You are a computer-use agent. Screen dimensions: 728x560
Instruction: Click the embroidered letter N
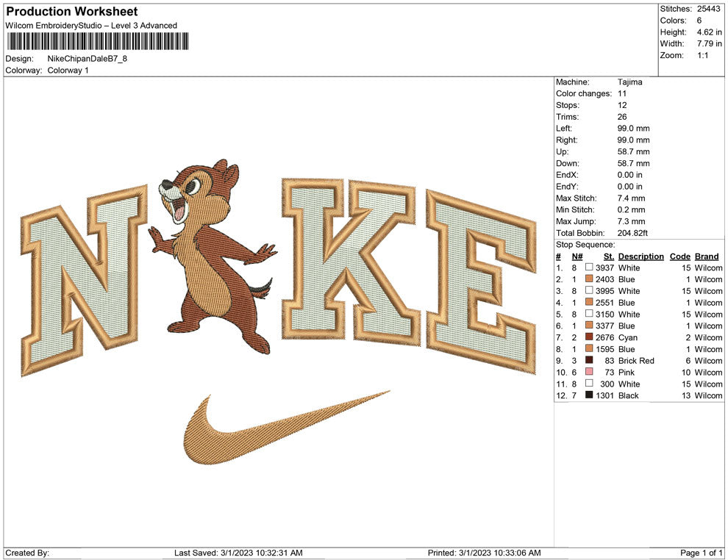coord(84,279)
